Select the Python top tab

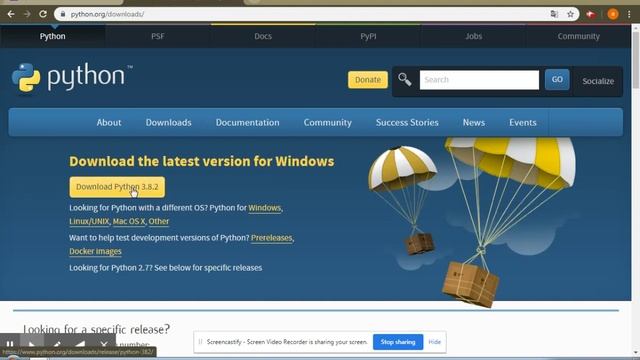[53, 36]
